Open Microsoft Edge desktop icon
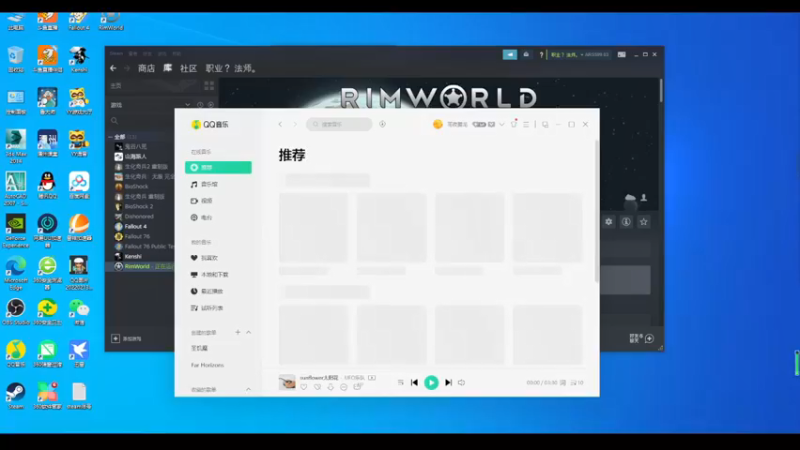800x450 pixels. (x=16, y=273)
